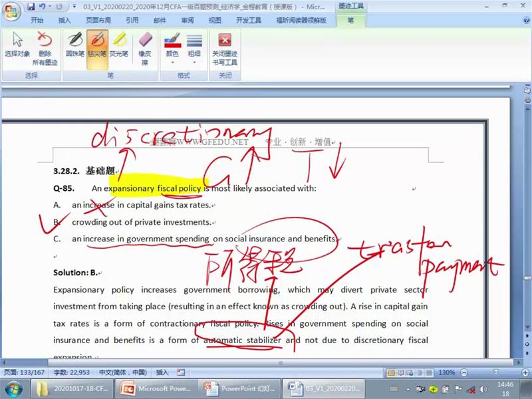Save the document from the quick access toolbar
The width and height of the screenshot is (532, 399).
point(31,7)
